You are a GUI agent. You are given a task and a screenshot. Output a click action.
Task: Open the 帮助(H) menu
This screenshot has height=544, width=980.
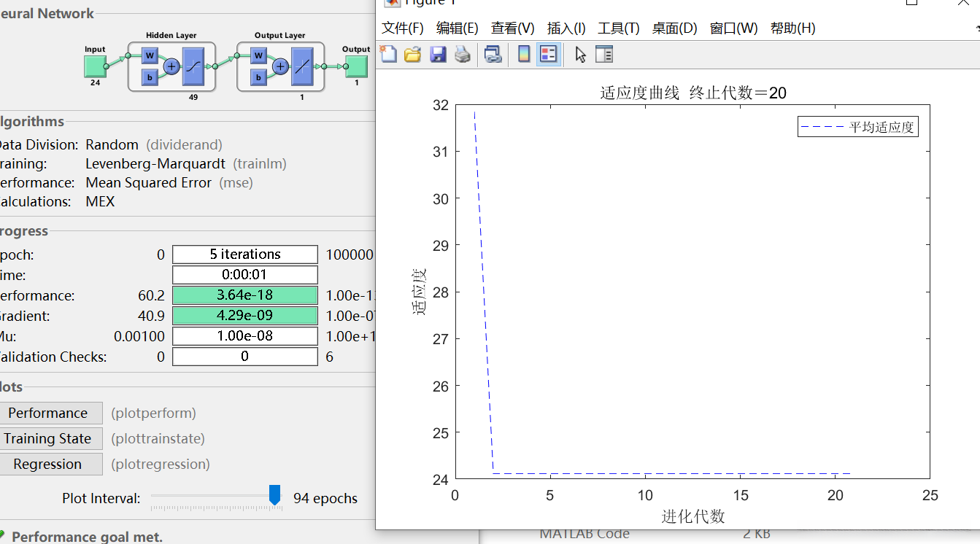793,28
